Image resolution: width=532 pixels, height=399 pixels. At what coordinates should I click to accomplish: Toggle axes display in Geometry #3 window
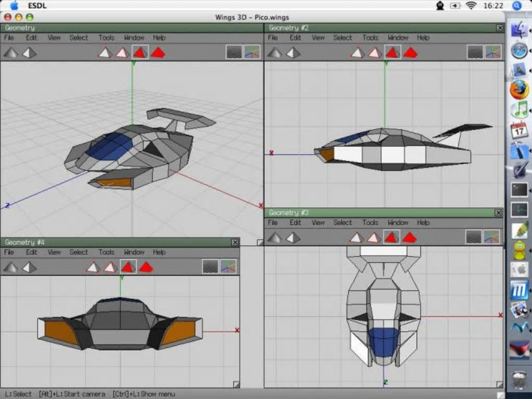click(x=492, y=237)
